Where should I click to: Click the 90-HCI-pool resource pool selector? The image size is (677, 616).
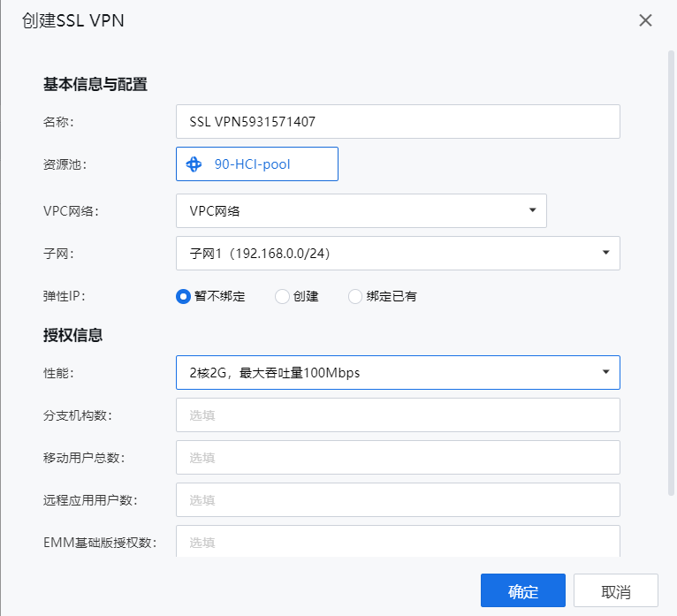pyautogui.click(x=257, y=164)
